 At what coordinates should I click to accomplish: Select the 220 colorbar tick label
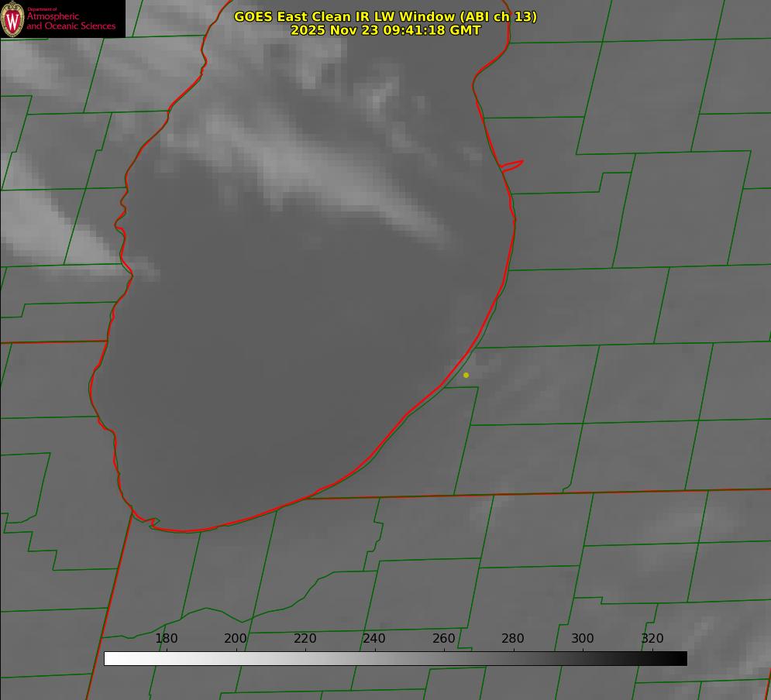tap(305, 638)
